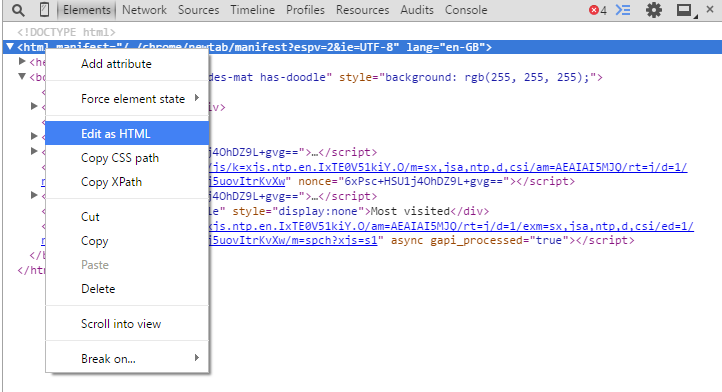Viewport: 722px width, 392px height.
Task: Select Cut in context menu
Action: (x=127, y=217)
